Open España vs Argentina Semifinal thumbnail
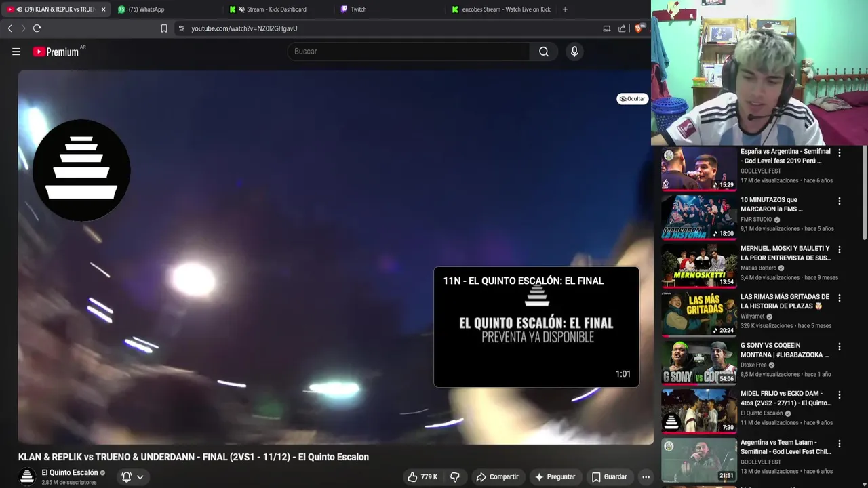This screenshot has height=488, width=868. 699,169
